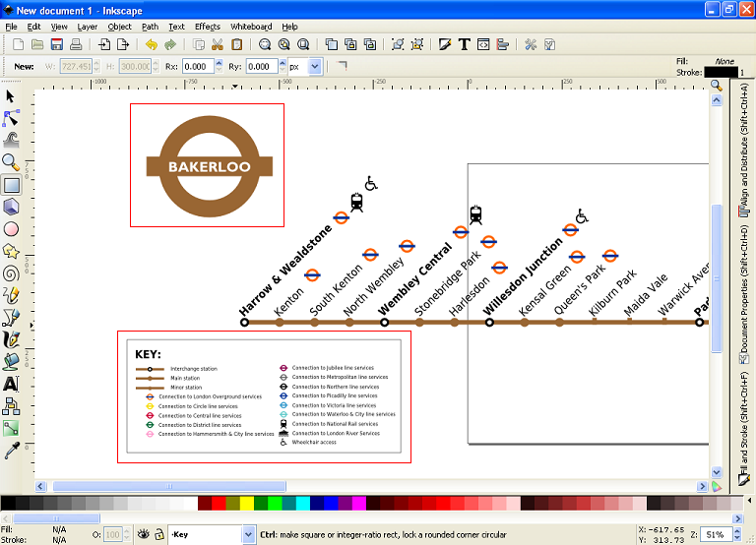Click canvas scroll right arrow

tap(702, 486)
